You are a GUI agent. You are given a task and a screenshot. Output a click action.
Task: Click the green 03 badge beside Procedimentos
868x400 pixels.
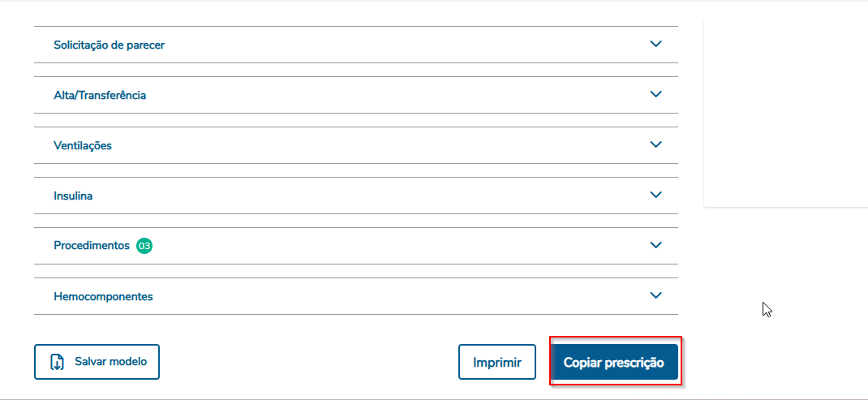pyautogui.click(x=144, y=246)
